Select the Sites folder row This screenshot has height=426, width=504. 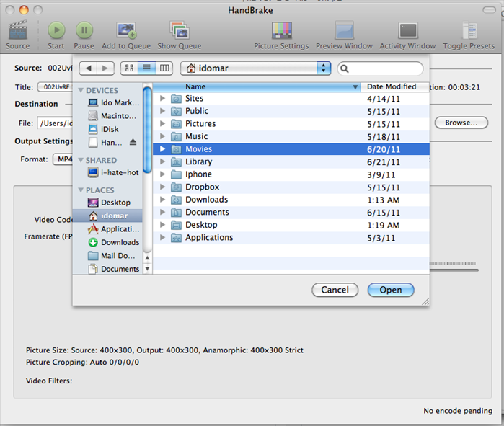coord(291,98)
